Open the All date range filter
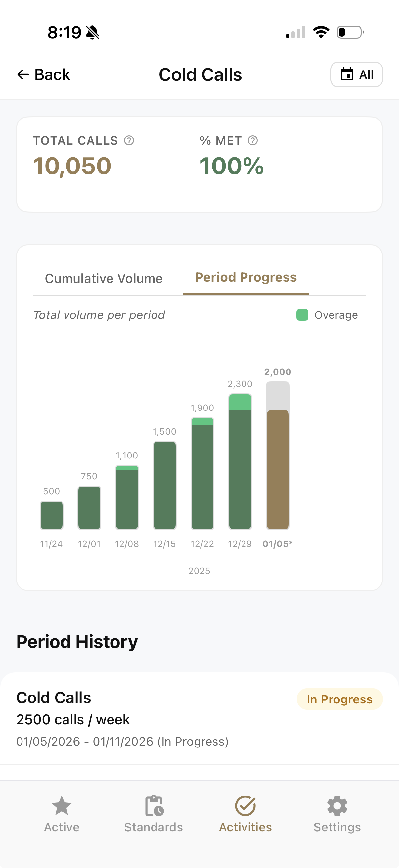The image size is (399, 868). click(357, 74)
